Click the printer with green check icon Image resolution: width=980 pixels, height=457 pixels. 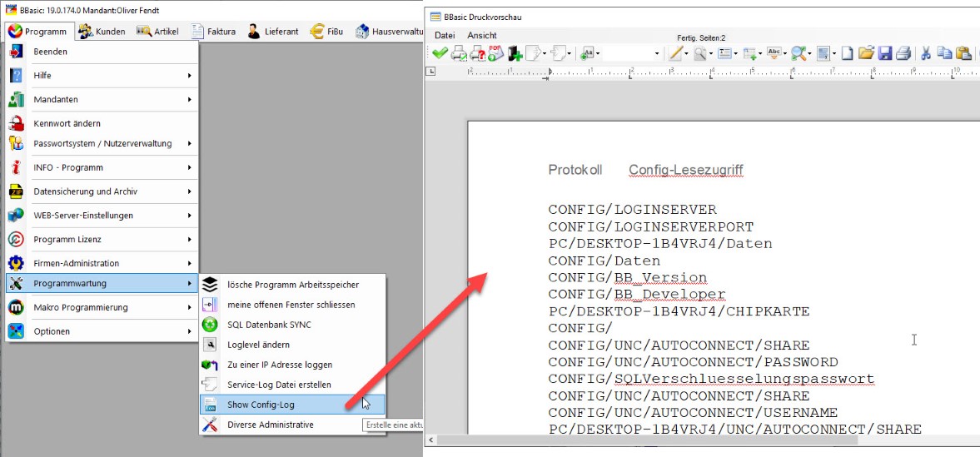tap(460, 54)
